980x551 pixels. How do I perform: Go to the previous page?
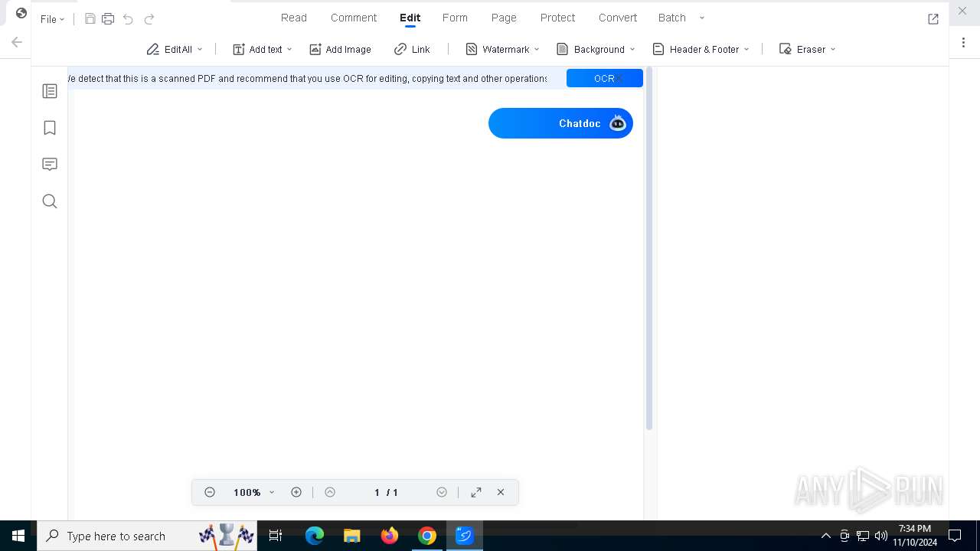pos(330,492)
